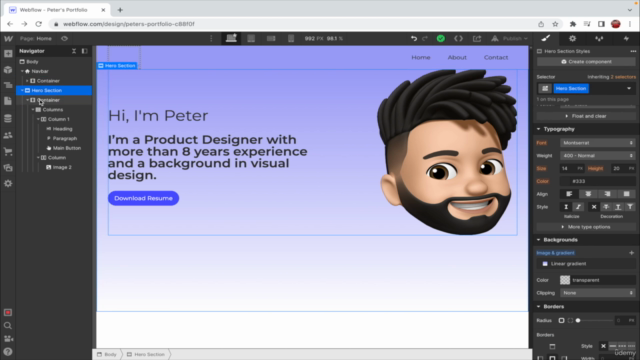Open the Ecommerce cart panel
Screen dimensions: 640x360
(8, 151)
